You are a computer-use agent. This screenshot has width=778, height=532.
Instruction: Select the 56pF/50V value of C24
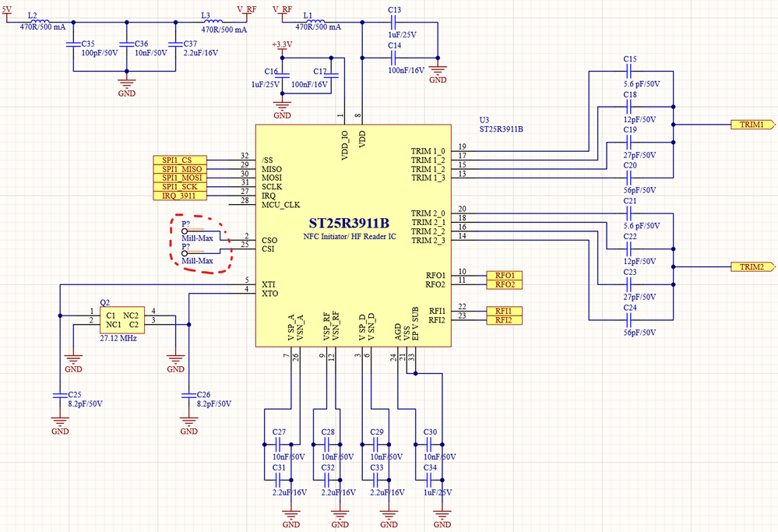coord(639,333)
